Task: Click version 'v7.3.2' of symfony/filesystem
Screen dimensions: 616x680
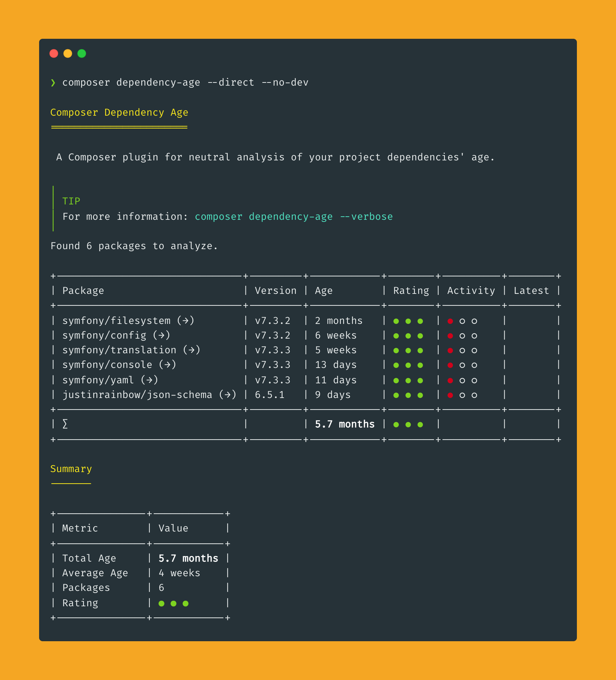Action: (x=273, y=320)
